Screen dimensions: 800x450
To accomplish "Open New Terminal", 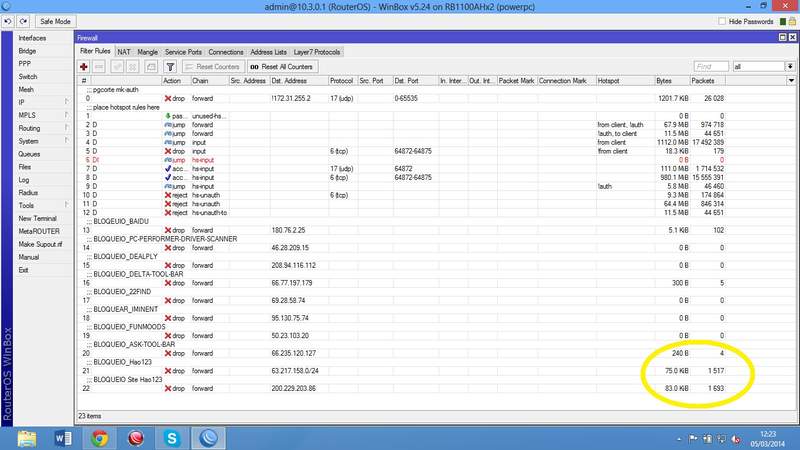I will click(x=37, y=218).
